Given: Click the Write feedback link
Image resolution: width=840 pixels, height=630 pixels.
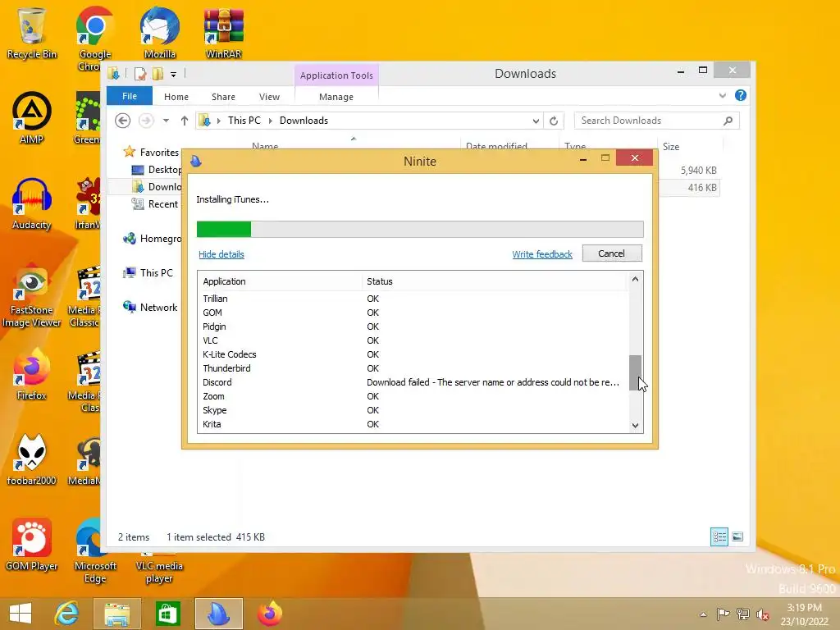Looking at the screenshot, I should [542, 254].
